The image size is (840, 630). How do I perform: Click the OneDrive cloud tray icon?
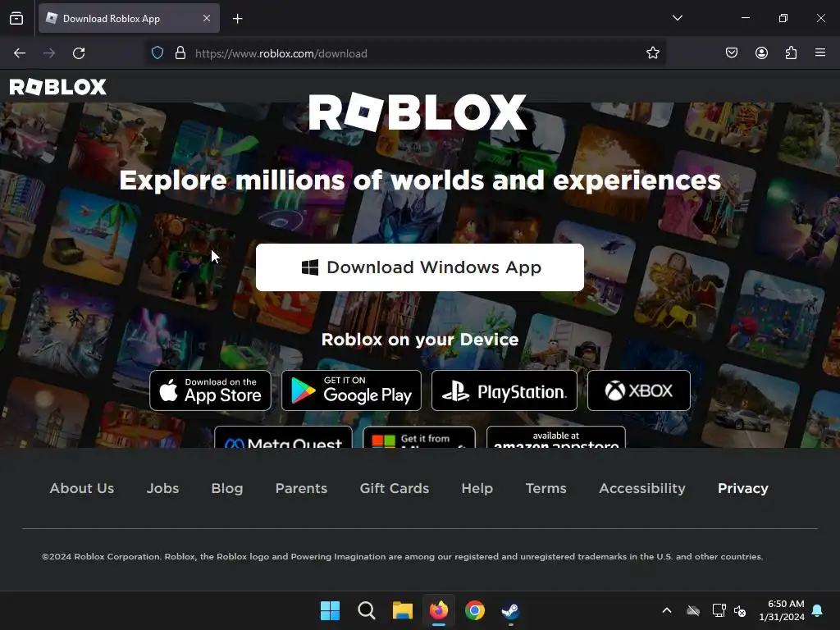(693, 610)
